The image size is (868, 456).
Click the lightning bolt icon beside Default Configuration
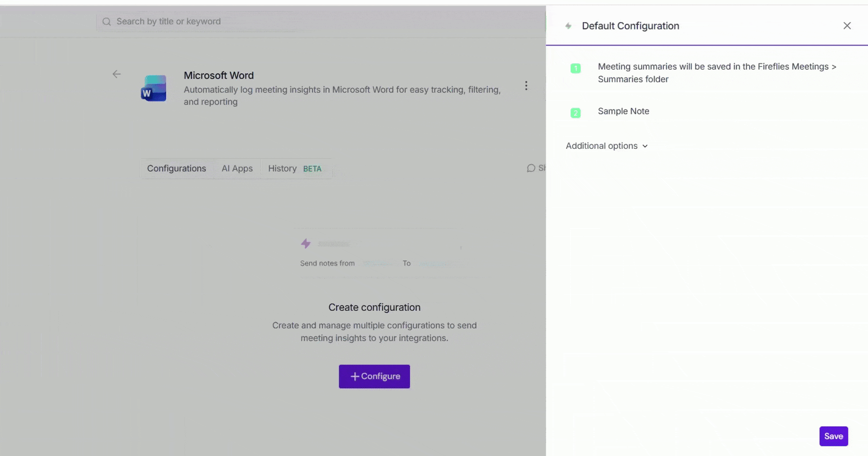pos(568,26)
